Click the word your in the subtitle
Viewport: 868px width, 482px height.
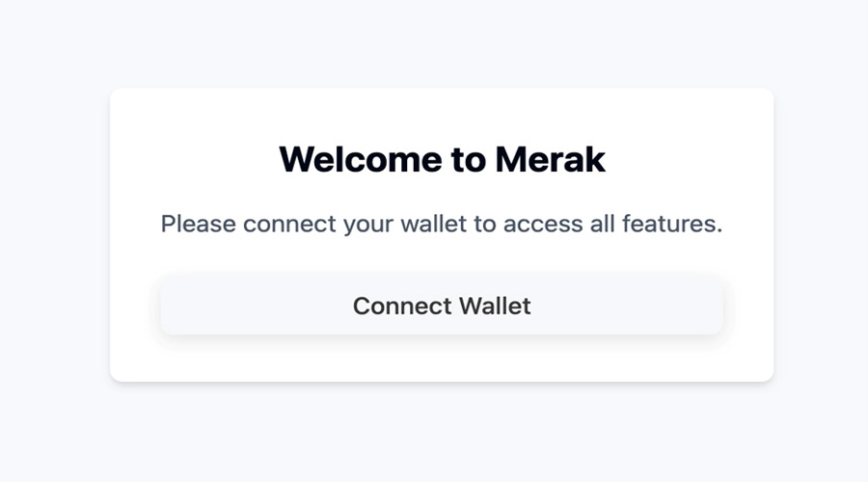coord(368,226)
